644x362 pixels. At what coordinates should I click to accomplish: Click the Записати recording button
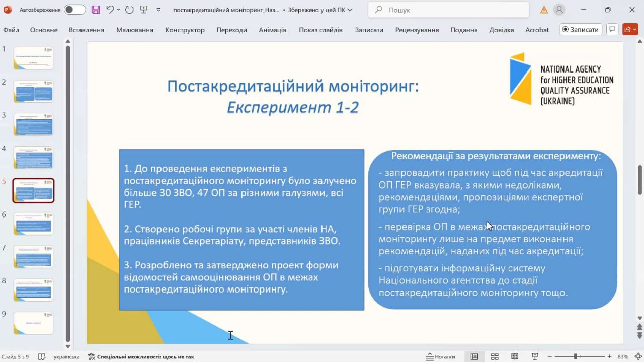click(581, 30)
